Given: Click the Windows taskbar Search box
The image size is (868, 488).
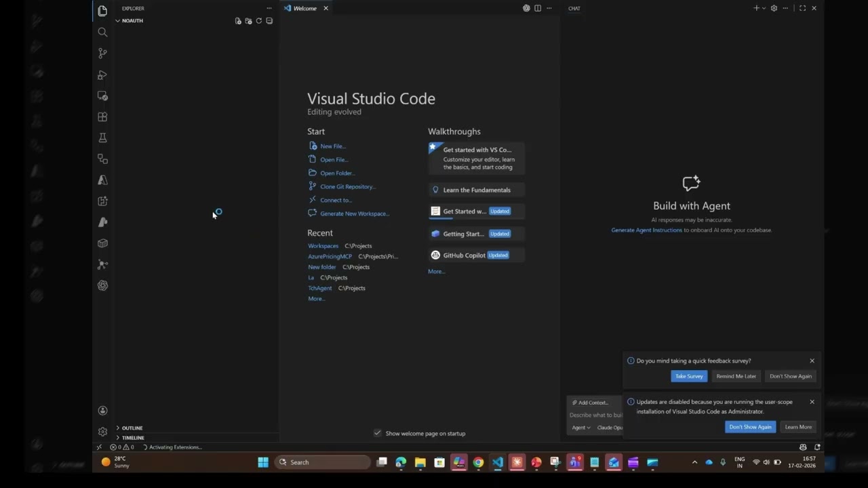Looking at the screenshot, I should 323,462.
